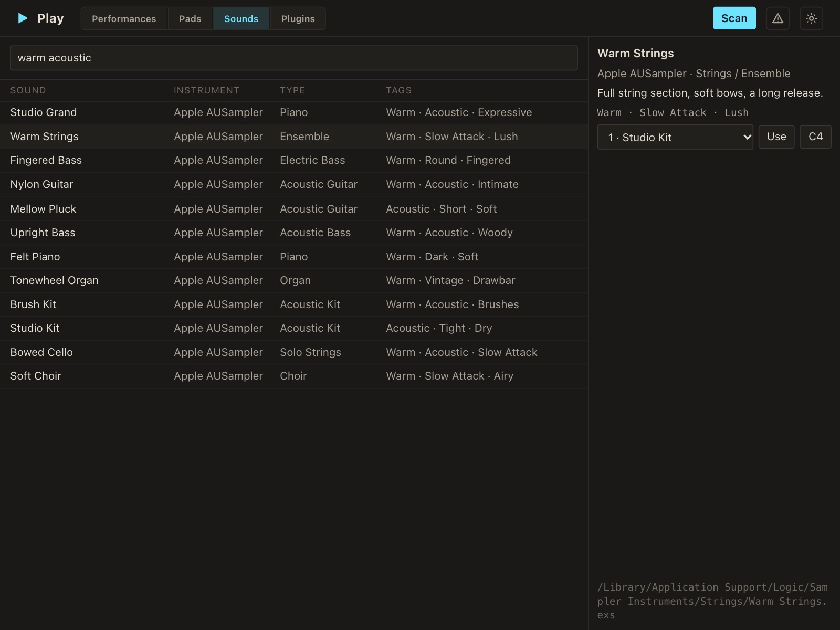The image size is (840, 630).
Task: Click 'Warm · Acoustic · Expressive' tags
Action: pos(459,112)
